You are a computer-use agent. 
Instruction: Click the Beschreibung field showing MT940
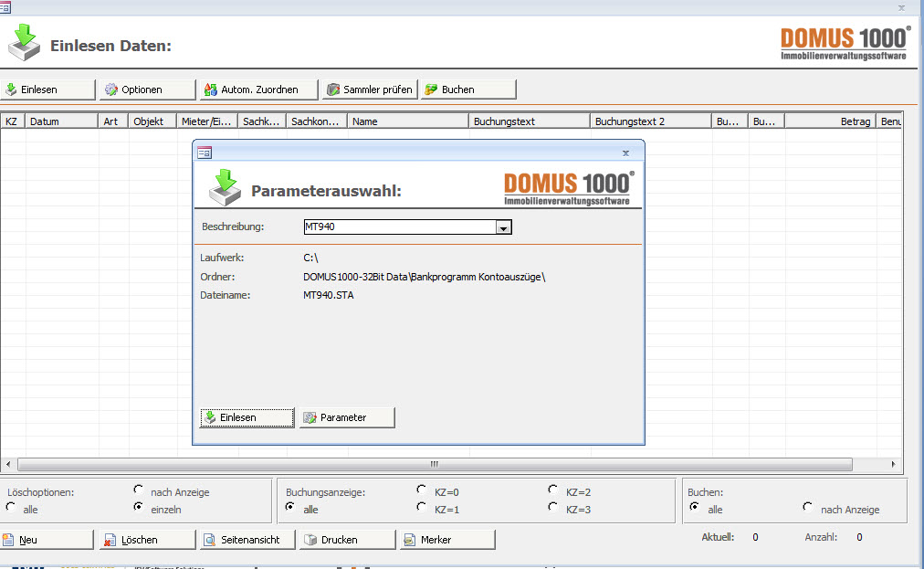400,227
